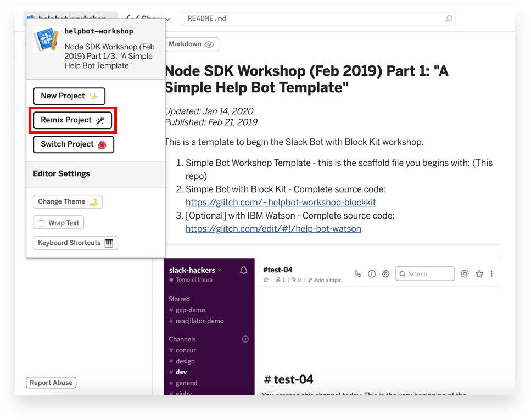Star the #test-04 channel small star
Viewport: 531px width, 420px height.
click(266, 280)
